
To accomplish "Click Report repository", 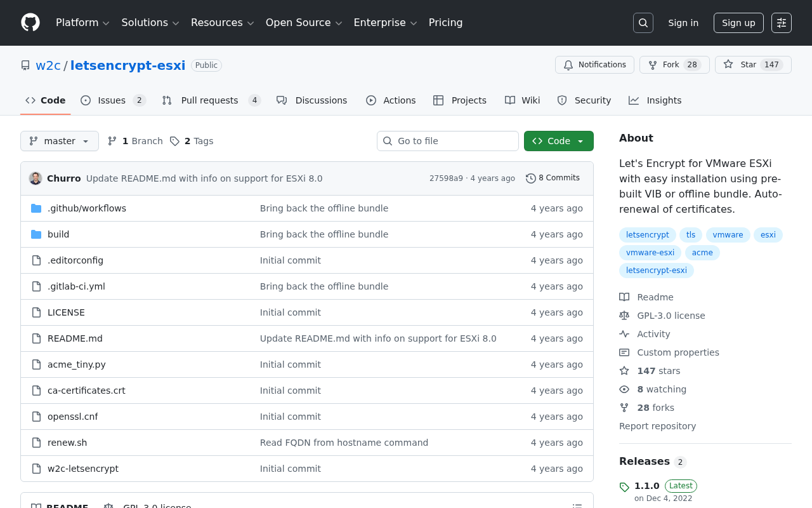I will coord(657,426).
